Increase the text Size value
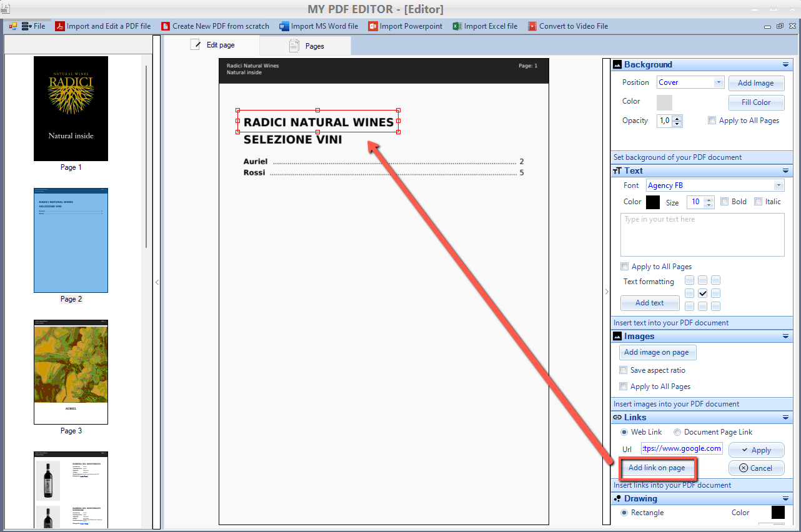 709,199
